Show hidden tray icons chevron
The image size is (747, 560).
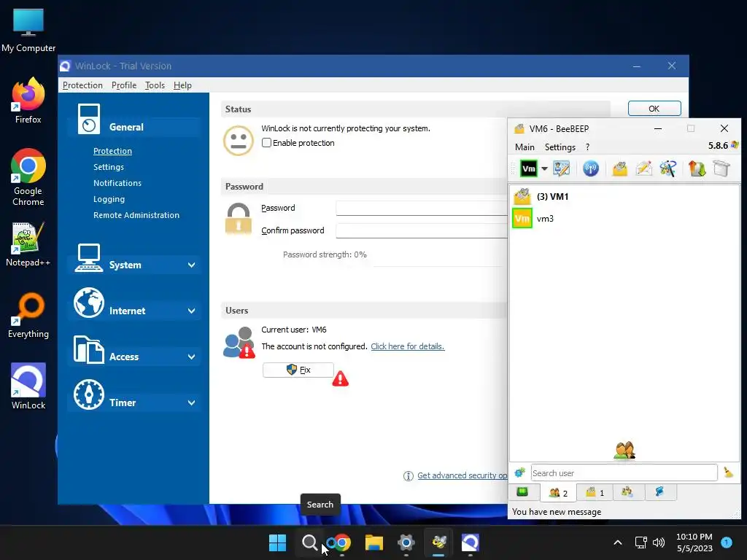tap(617, 542)
